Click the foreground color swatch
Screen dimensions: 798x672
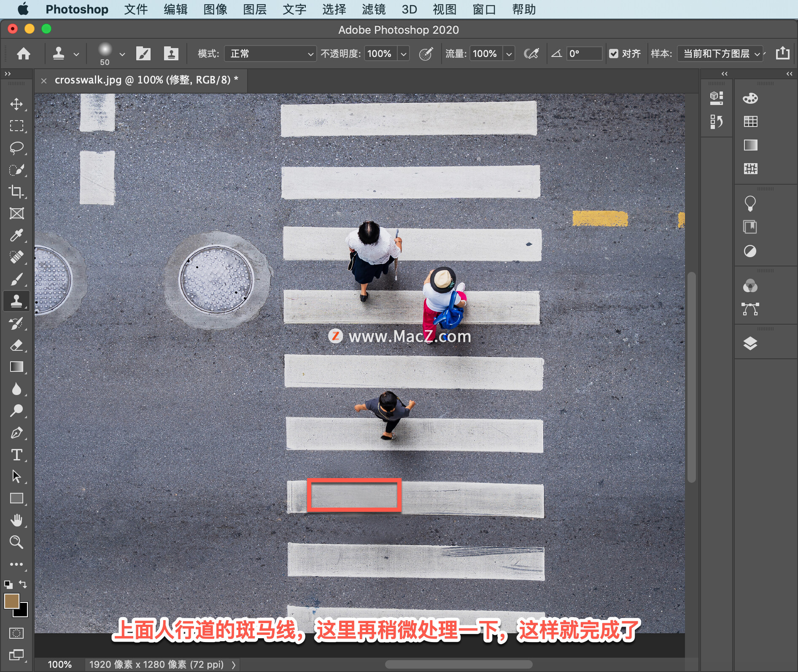11,601
